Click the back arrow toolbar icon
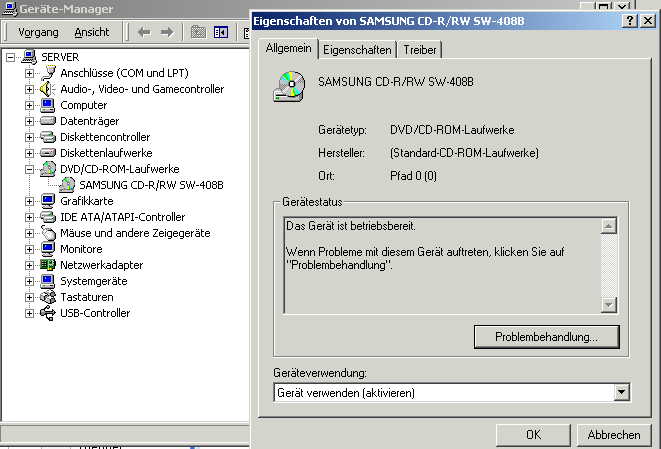Image resolution: width=661 pixels, height=449 pixels. pyautogui.click(x=144, y=32)
